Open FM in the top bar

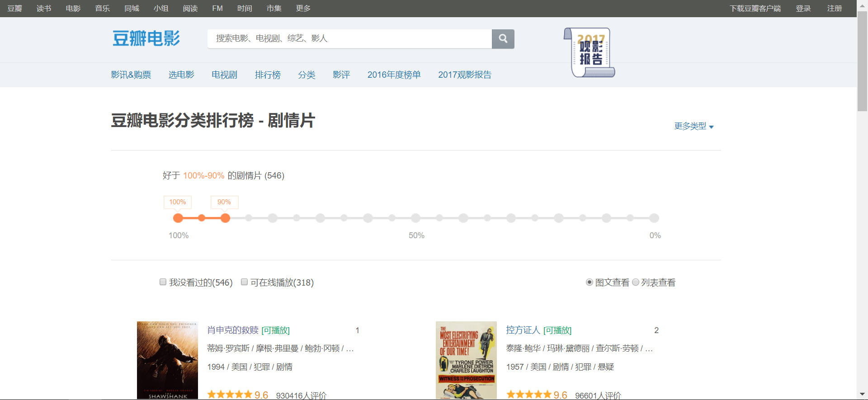click(x=217, y=8)
